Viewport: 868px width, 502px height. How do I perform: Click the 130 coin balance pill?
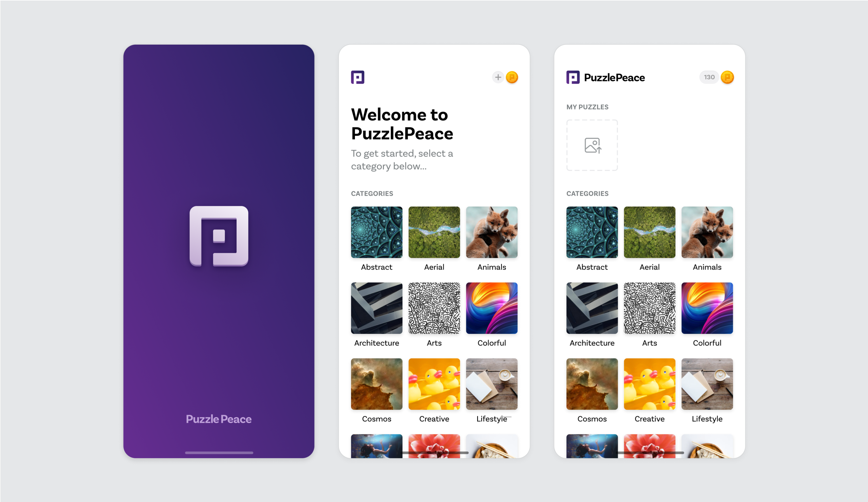click(709, 77)
